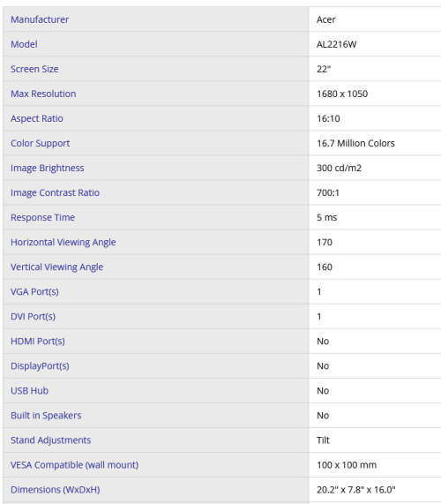Screen dimensions: 441x504
Task: Open the Model specification link
Action: click(x=24, y=44)
